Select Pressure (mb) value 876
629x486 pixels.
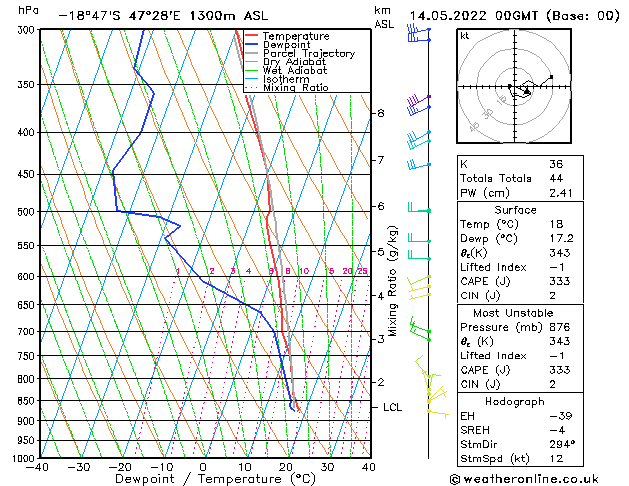point(560,327)
